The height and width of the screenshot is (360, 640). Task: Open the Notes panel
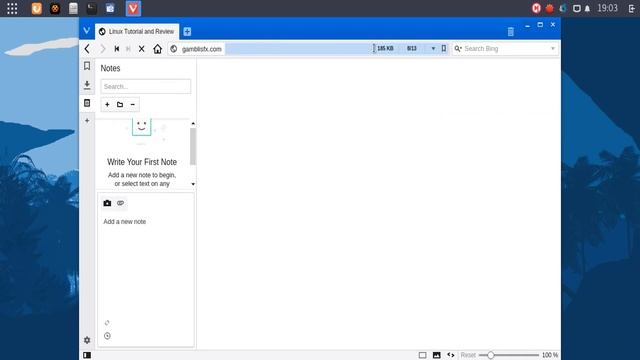click(x=87, y=103)
